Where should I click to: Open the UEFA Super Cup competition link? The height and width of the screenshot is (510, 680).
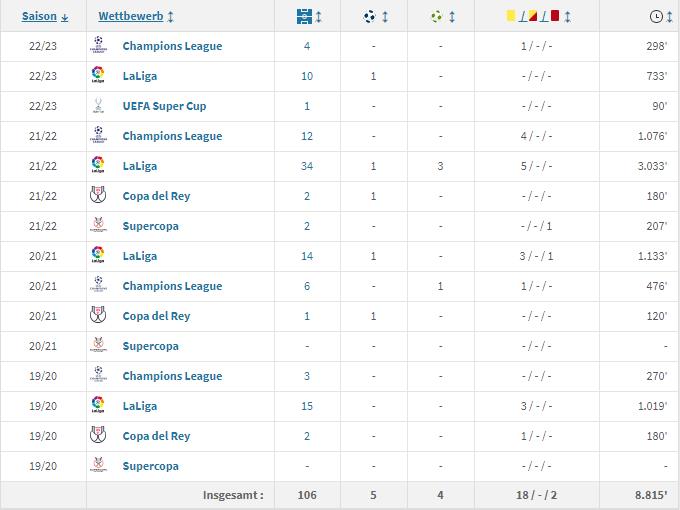pos(164,106)
